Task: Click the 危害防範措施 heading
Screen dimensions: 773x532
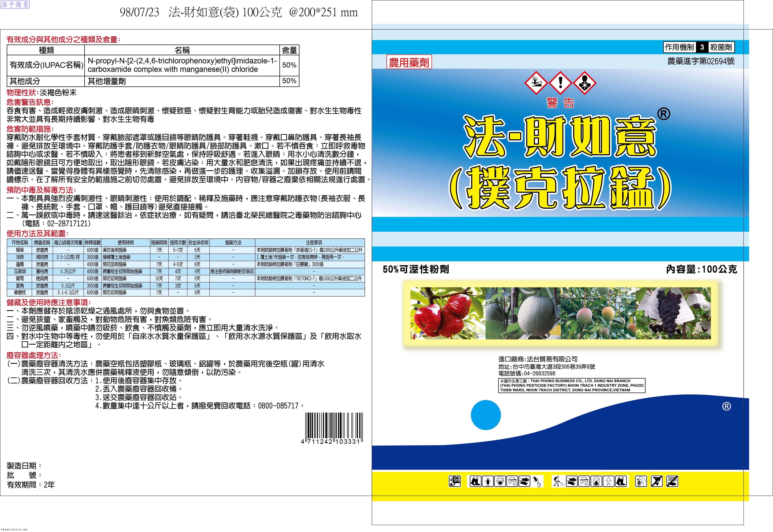Action: pos(30,129)
